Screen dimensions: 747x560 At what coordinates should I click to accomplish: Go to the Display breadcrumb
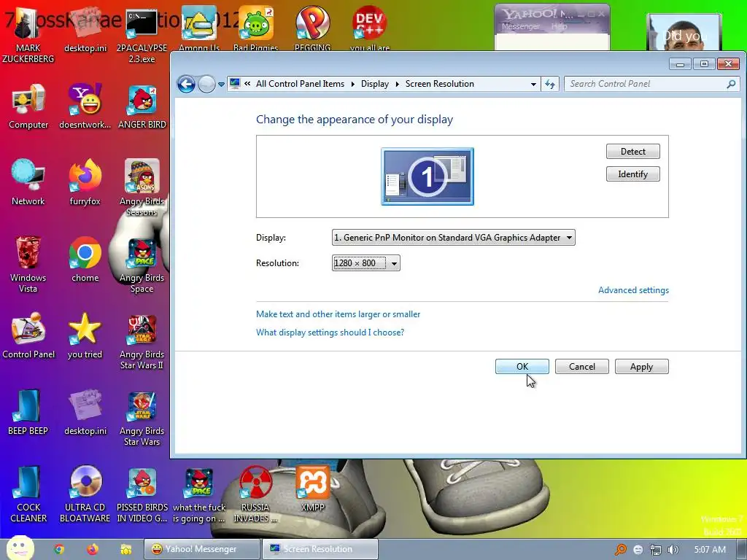pos(374,84)
